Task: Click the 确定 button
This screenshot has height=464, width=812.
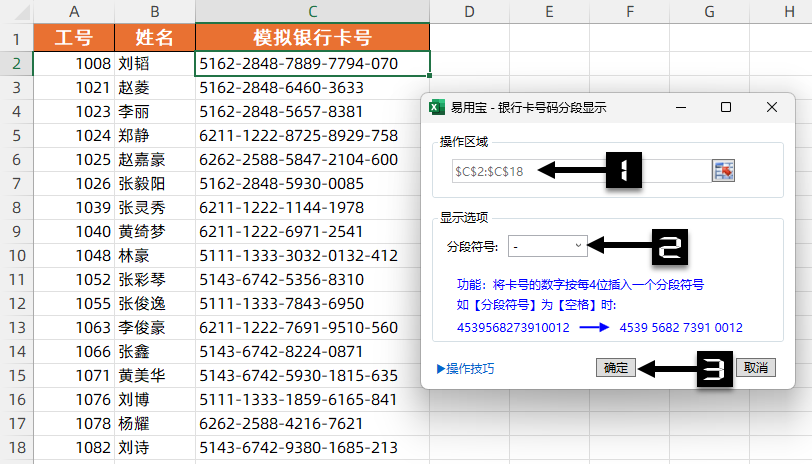Action: (x=615, y=368)
